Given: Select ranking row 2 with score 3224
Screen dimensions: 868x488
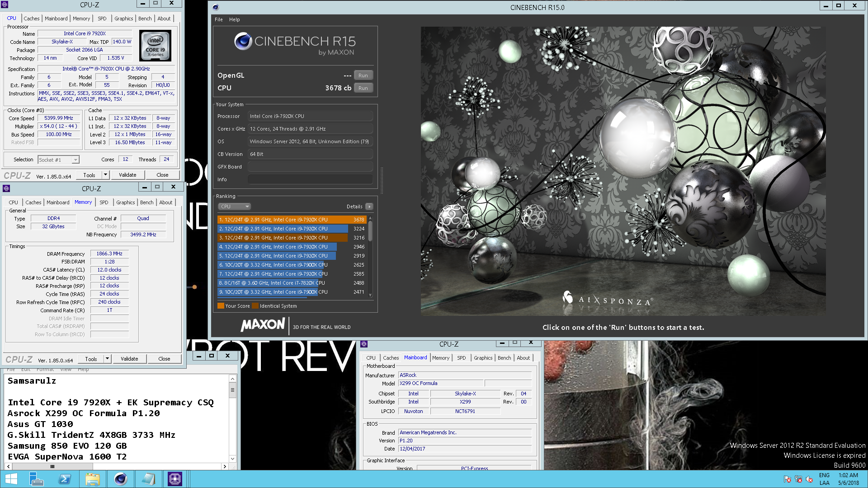Looking at the screenshot, I should [x=292, y=229].
